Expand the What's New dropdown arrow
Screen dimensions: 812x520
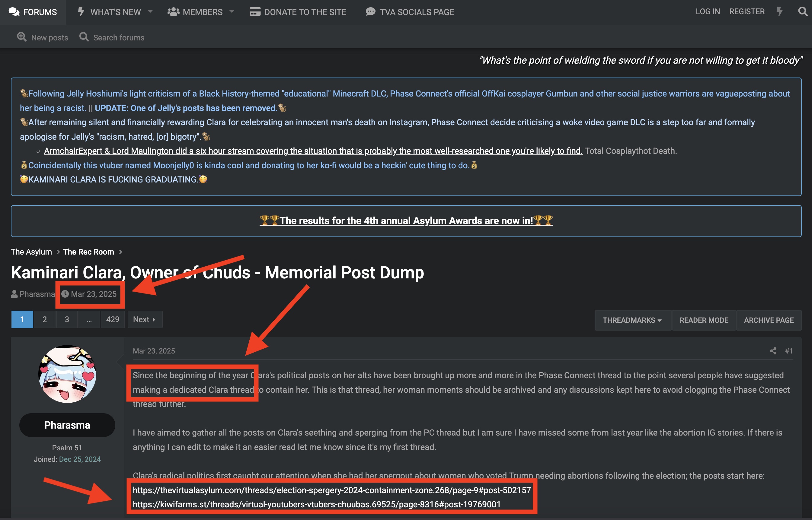coord(150,12)
